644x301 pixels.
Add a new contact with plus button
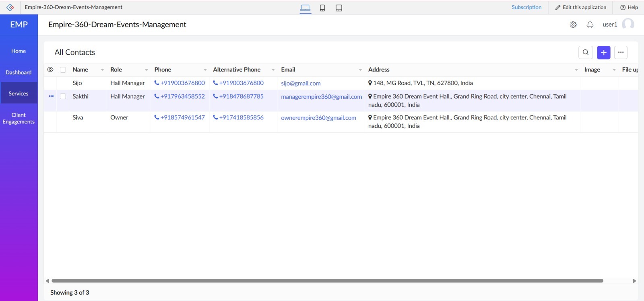point(603,52)
